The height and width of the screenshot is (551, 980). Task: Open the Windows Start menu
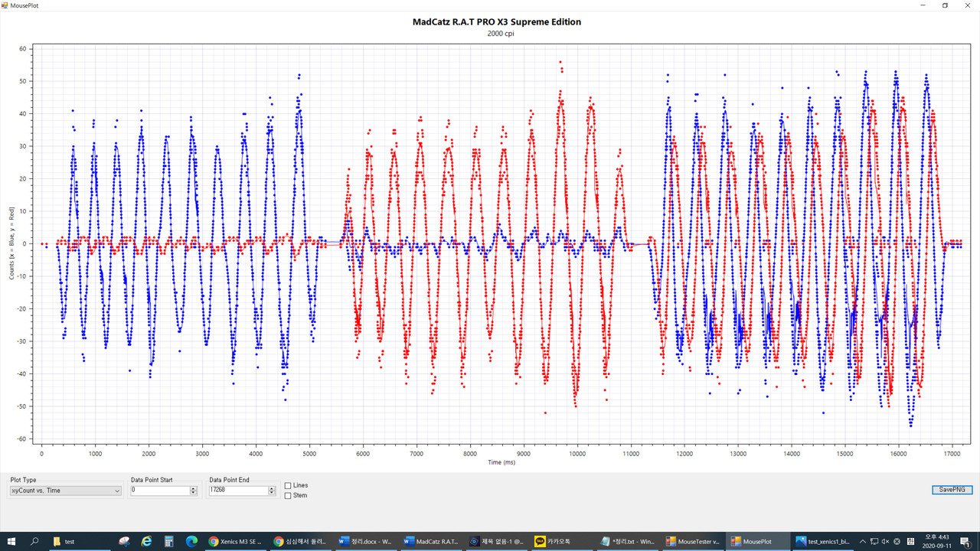tap(11, 541)
